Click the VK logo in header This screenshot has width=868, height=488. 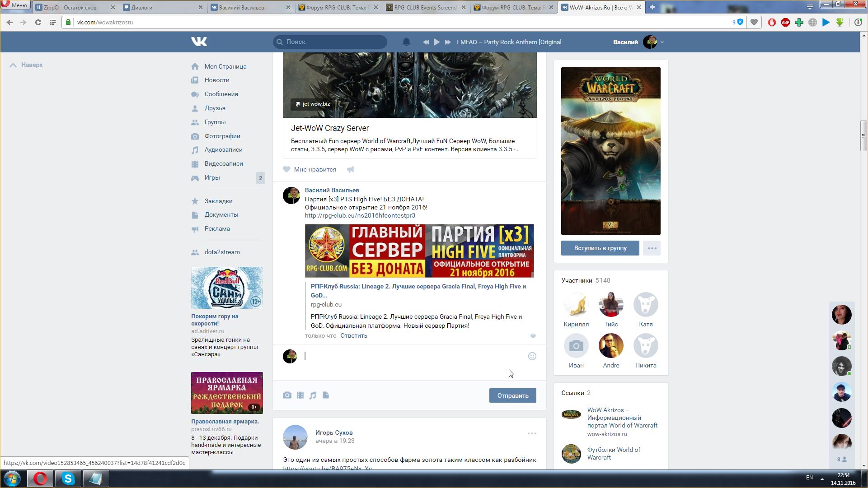[199, 42]
